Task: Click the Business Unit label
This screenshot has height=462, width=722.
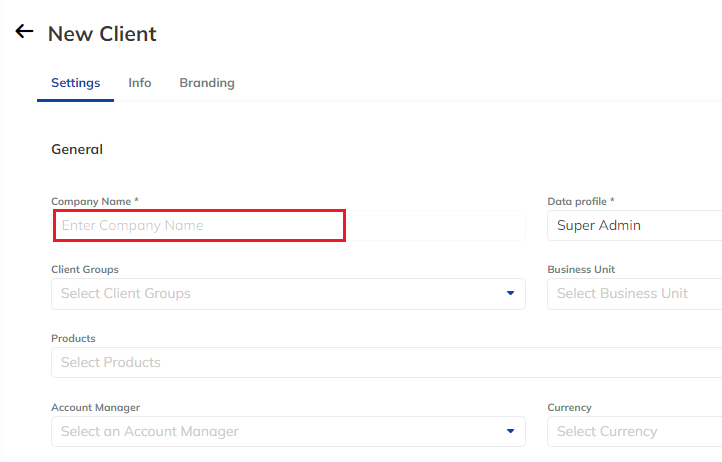Action: click(581, 269)
